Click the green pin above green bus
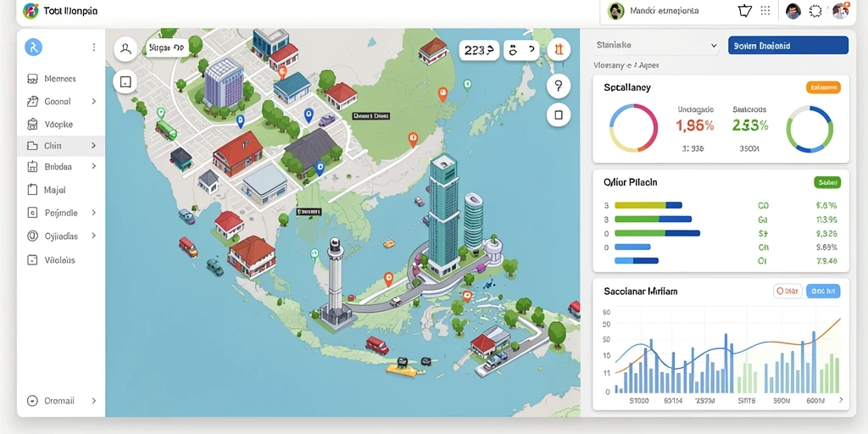The image size is (868, 434). (x=160, y=114)
